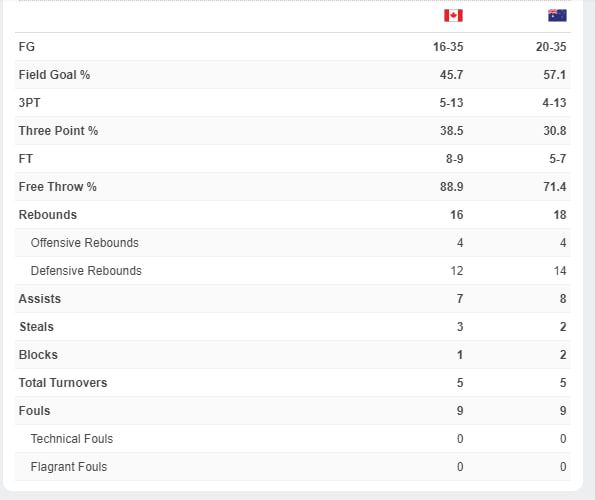Click the Field Goal % label
595x500 pixels.
(x=54, y=75)
